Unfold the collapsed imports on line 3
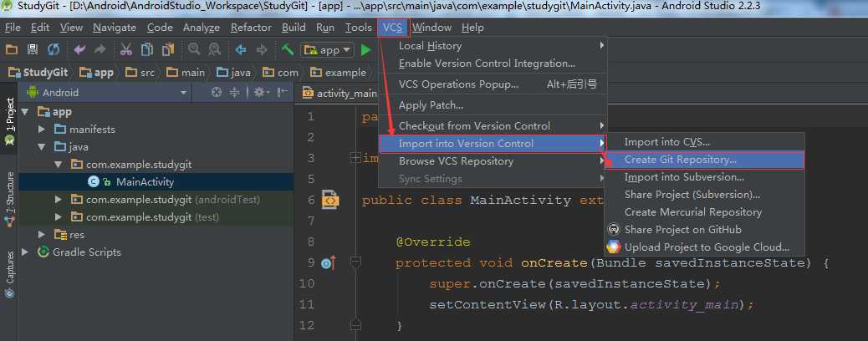Image resolution: width=868 pixels, height=341 pixels. tap(355, 158)
